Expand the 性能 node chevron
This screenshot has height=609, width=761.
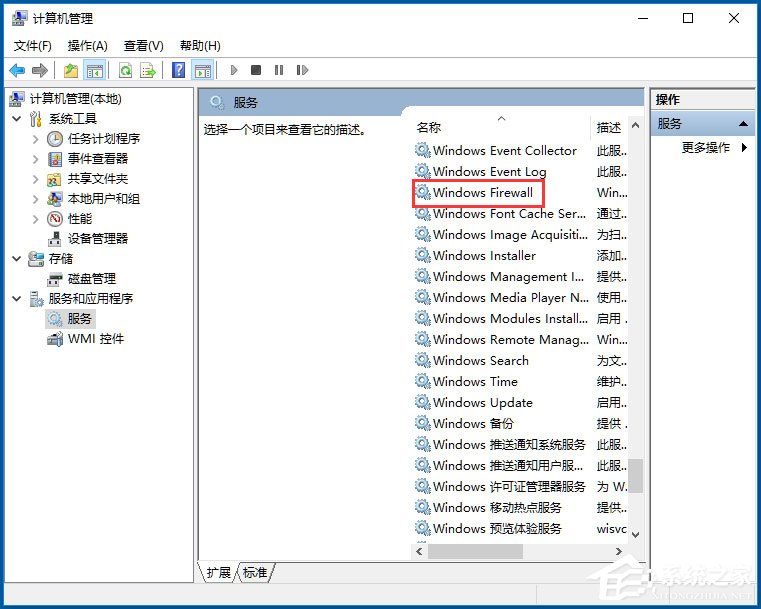(35, 218)
